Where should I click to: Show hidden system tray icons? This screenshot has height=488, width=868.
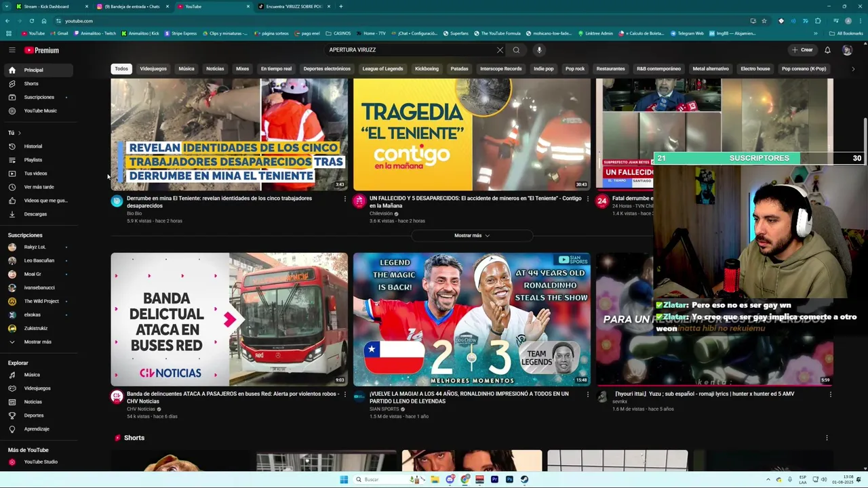(768, 479)
